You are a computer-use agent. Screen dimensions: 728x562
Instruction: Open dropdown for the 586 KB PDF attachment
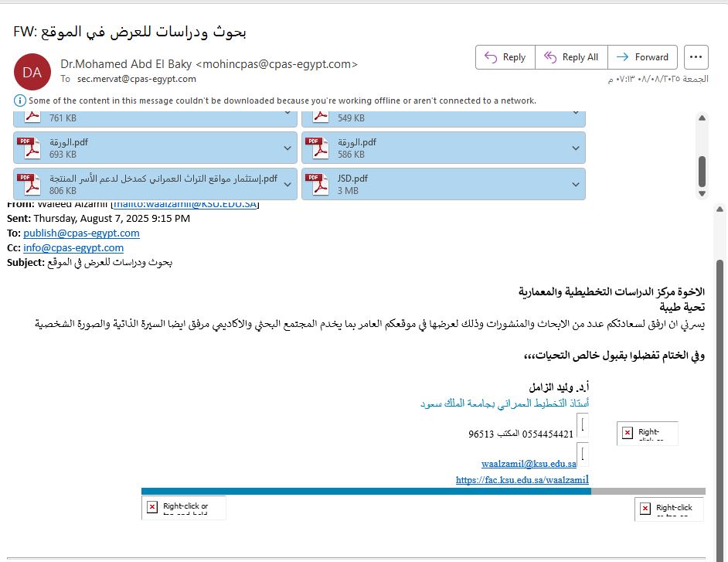tap(576, 148)
